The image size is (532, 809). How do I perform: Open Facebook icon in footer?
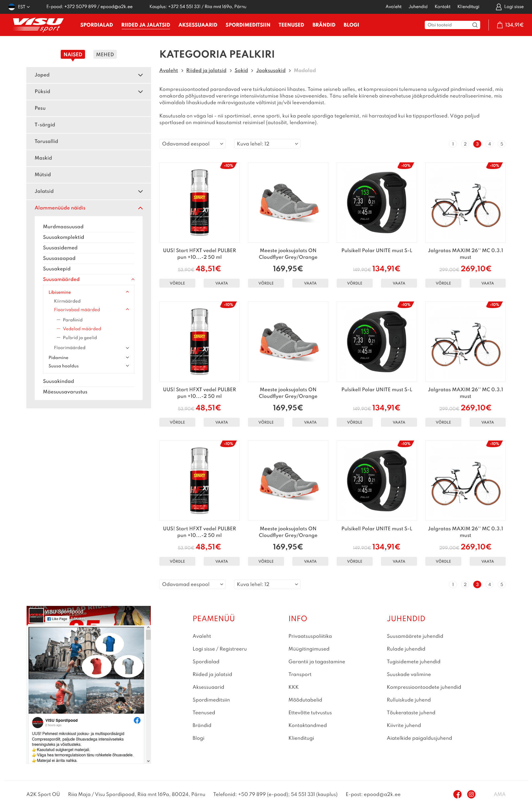pyautogui.click(x=457, y=794)
